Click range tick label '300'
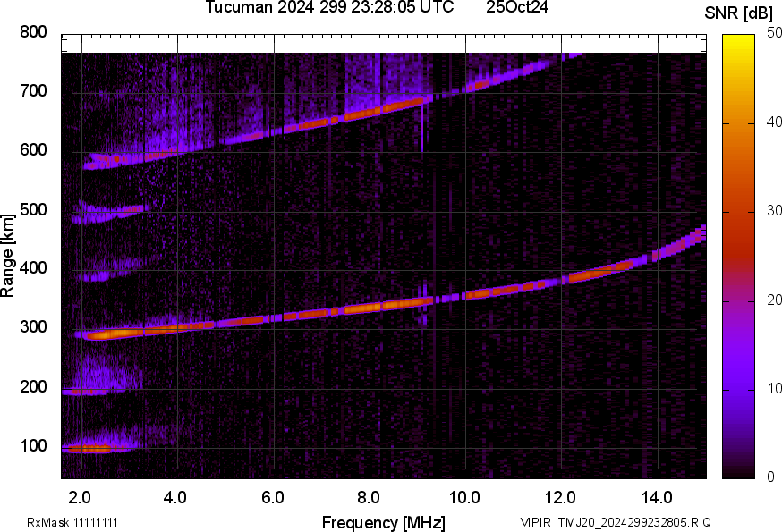 point(33,327)
